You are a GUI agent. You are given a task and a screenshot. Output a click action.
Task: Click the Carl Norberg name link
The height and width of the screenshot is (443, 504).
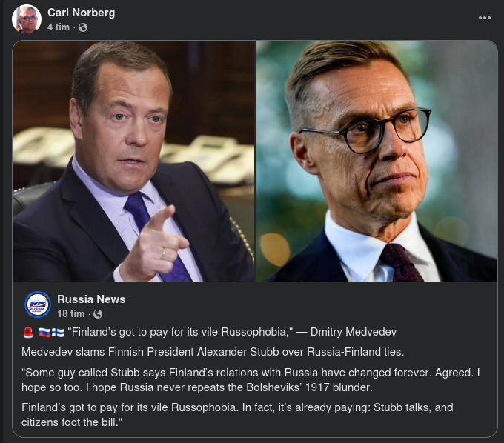(81, 13)
